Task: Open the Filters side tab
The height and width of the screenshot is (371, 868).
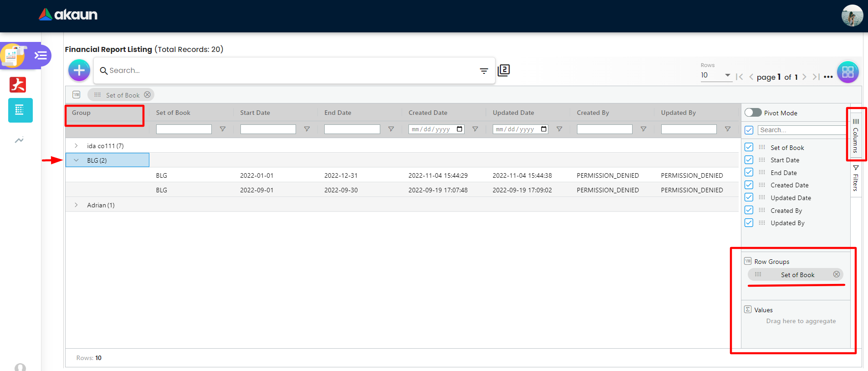Action: click(856, 178)
